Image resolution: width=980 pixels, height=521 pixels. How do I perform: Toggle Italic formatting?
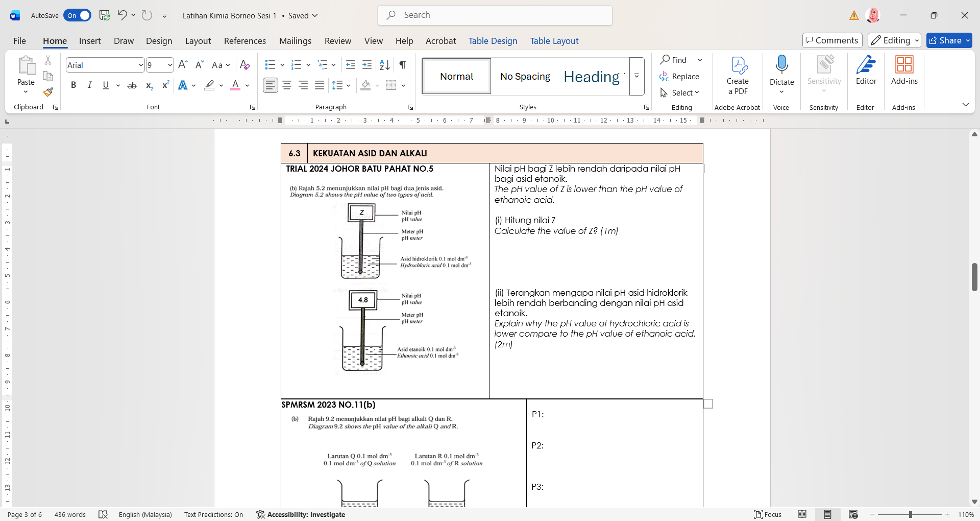coord(90,85)
